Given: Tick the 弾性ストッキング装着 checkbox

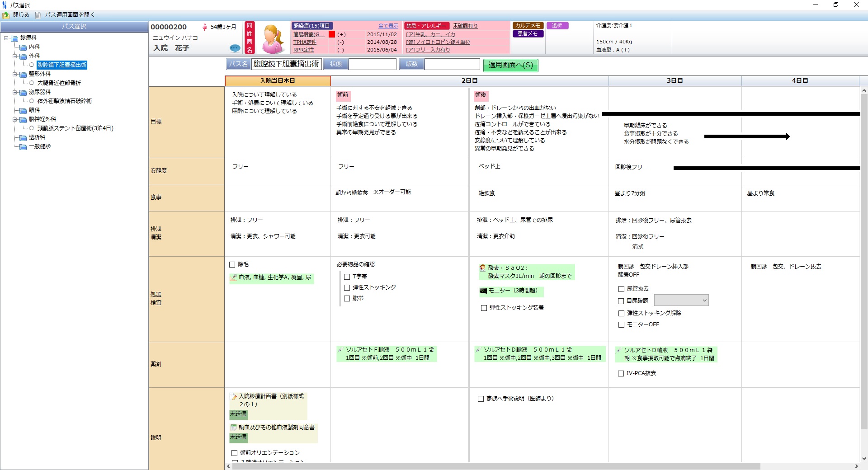Looking at the screenshot, I should coord(484,308).
